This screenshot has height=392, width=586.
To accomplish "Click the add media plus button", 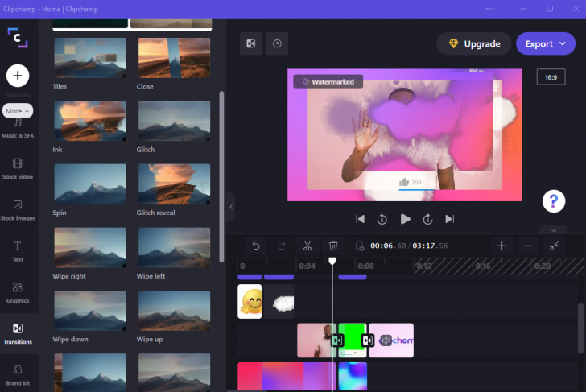I will [18, 76].
